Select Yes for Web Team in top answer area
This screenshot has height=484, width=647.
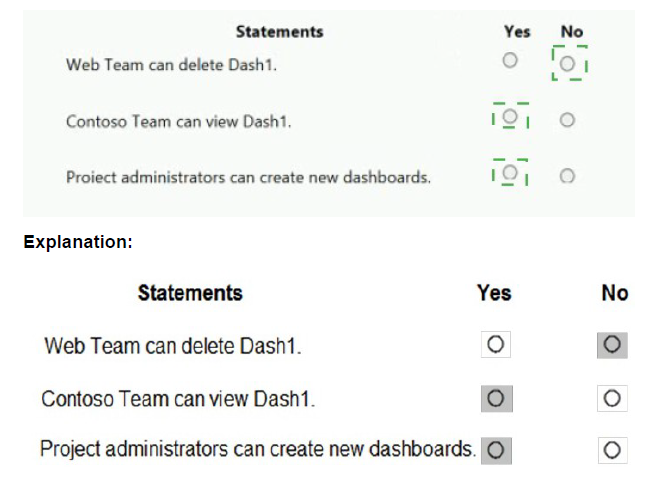click(510, 62)
